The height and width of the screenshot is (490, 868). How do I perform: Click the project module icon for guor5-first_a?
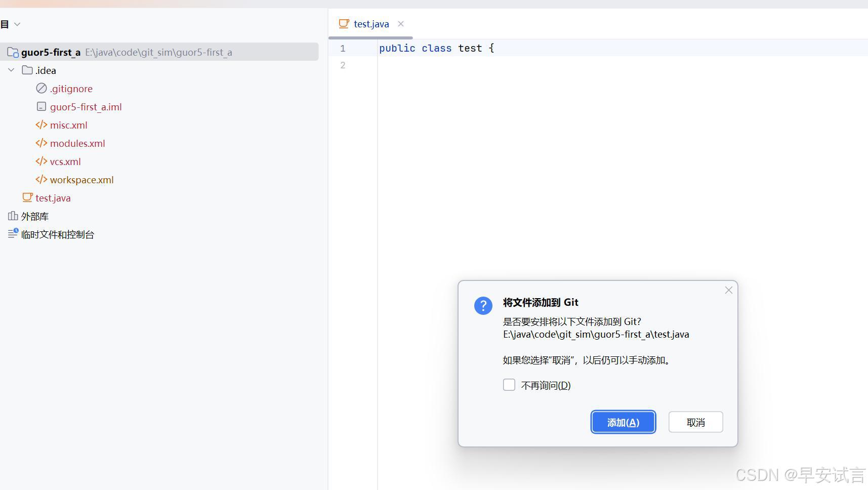tap(13, 52)
